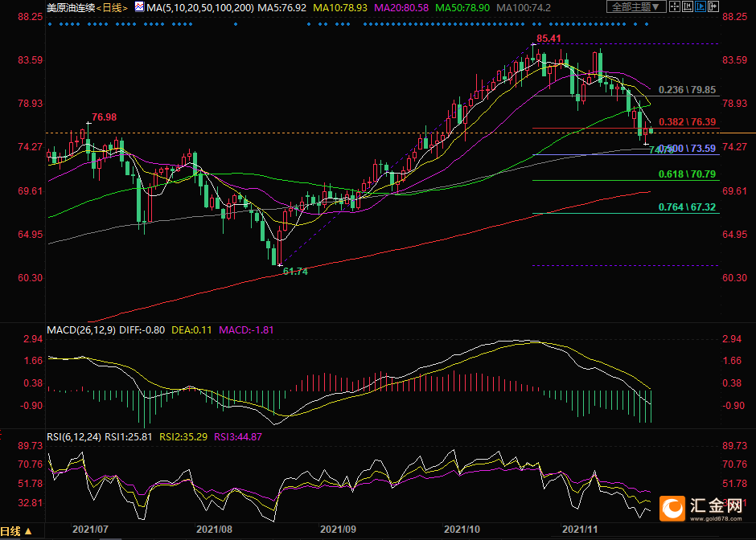Click the 0.382 Fibonacci level at 76.39
Screen dimensions: 756x540
click(x=688, y=121)
